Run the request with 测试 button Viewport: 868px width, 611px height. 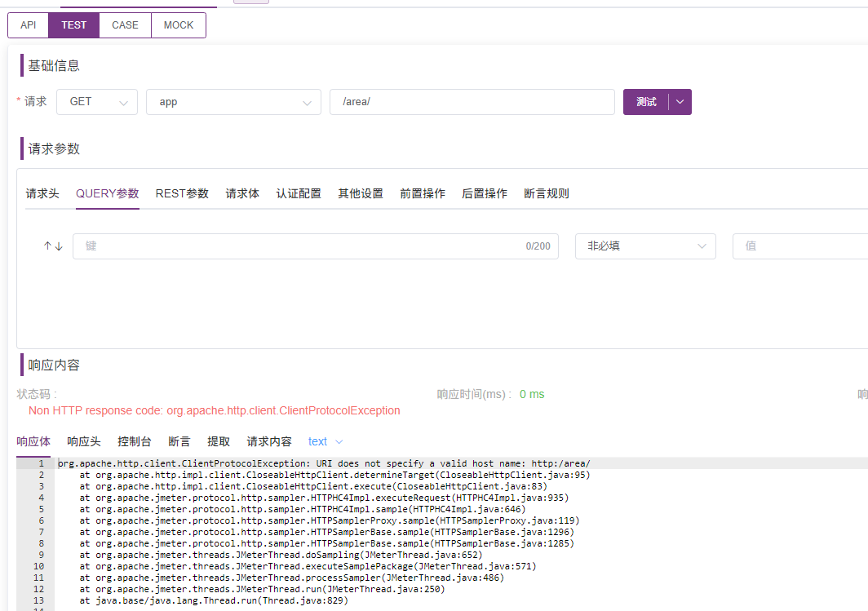point(646,102)
